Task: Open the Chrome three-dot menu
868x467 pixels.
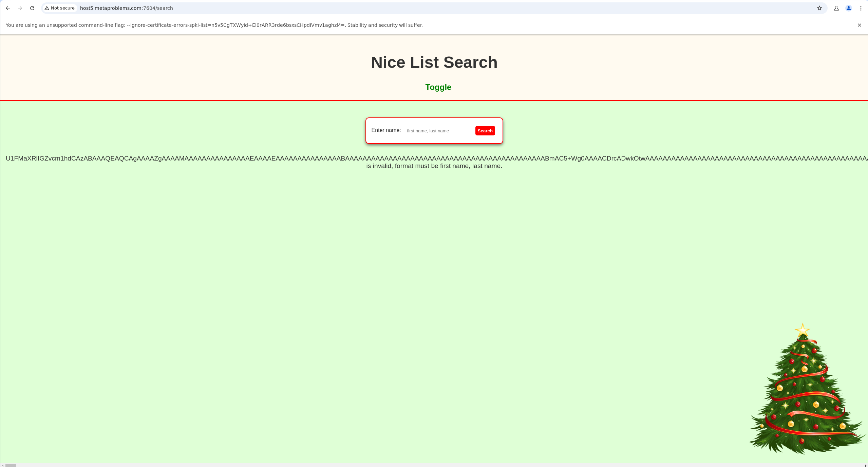Action: click(861, 8)
